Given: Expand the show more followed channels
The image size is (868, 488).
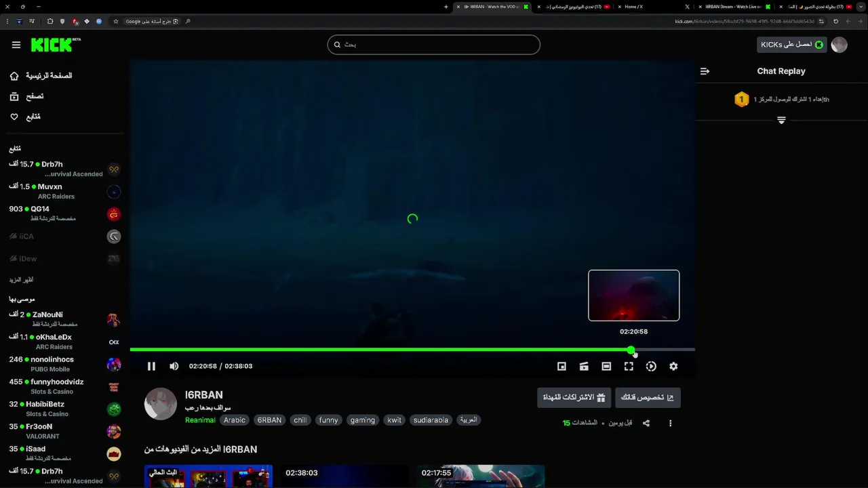Looking at the screenshot, I should (x=21, y=280).
